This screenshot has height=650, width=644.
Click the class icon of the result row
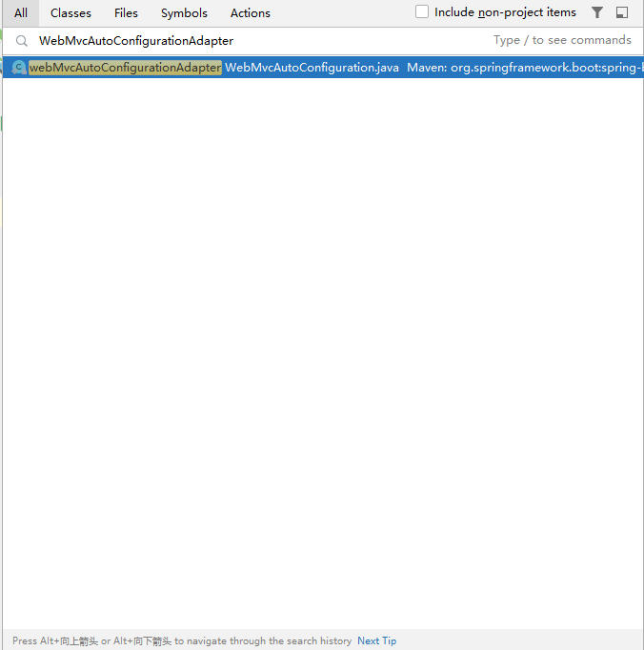[19, 67]
